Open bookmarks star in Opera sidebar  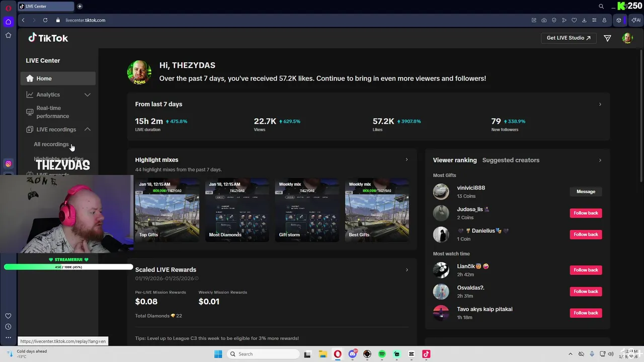8,35
